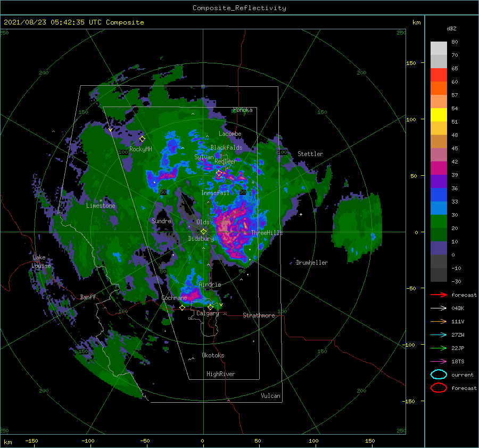Image resolution: width=479 pixels, height=448 pixels.
Task: Select the cyan current ellipse icon
Action: [439, 374]
